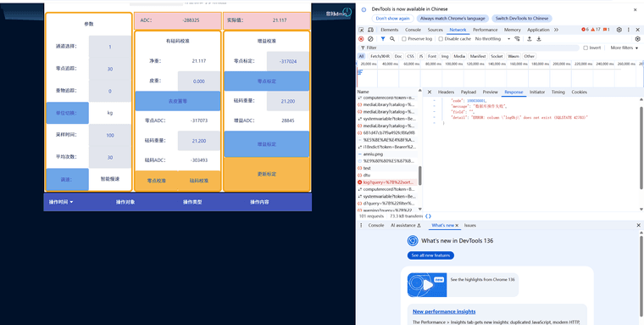This screenshot has width=644, height=325.
Task: Activate the inspect element picker icon
Action: (x=362, y=30)
